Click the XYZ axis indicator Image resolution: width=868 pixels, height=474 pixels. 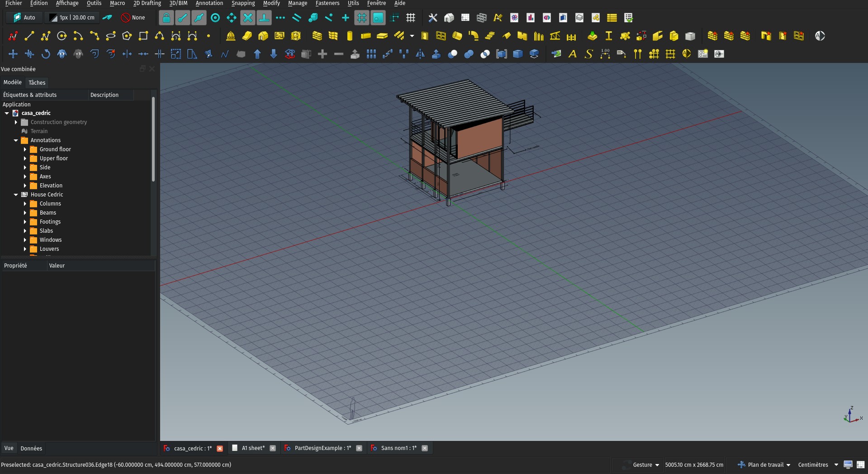(x=852, y=416)
